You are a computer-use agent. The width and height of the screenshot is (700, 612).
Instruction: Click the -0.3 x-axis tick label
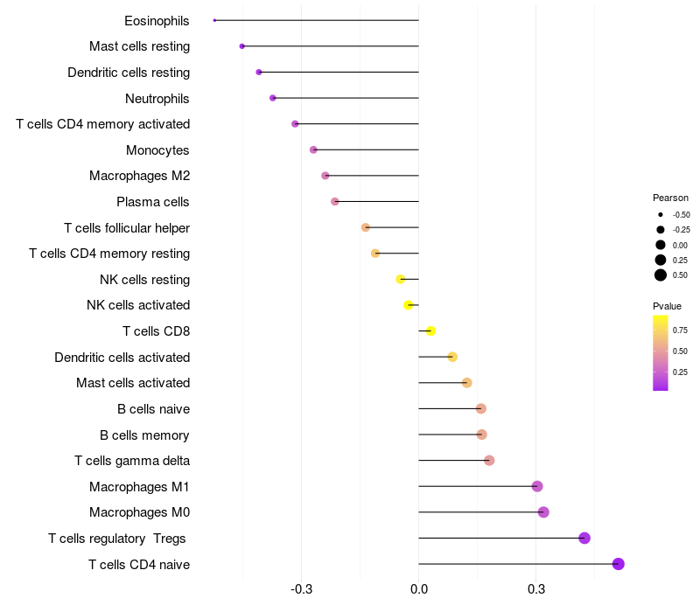tap(301, 589)
